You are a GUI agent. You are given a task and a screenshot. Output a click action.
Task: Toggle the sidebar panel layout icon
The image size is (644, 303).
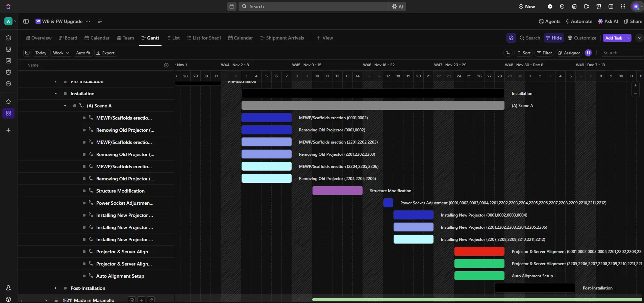point(26,21)
